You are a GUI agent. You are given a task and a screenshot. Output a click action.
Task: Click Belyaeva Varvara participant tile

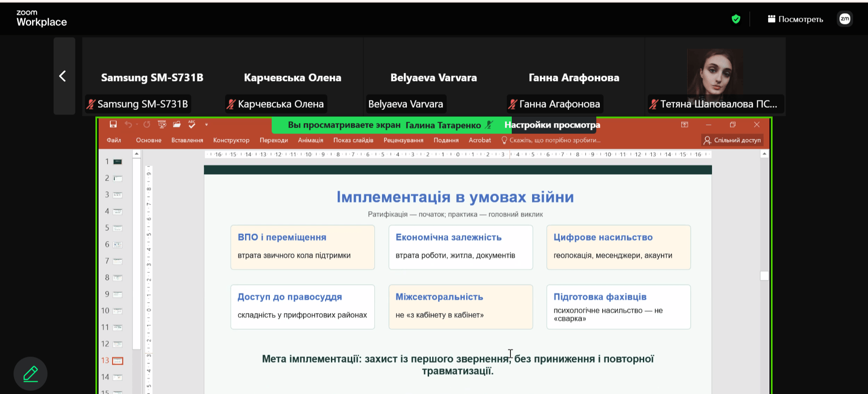pos(434,76)
